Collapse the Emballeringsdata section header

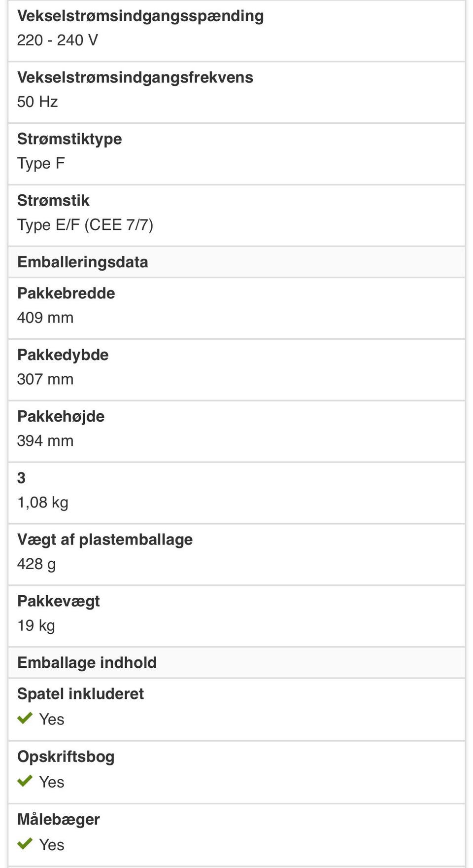pos(83,262)
